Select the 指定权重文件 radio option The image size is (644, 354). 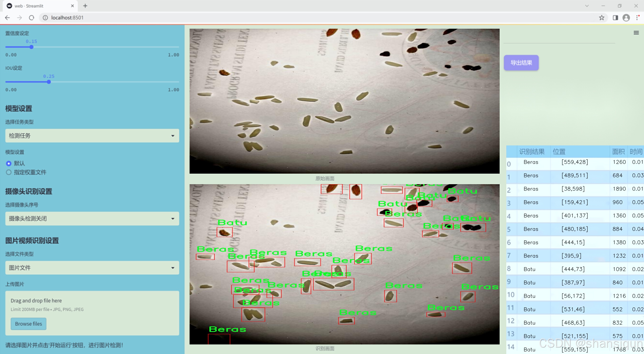click(9, 172)
